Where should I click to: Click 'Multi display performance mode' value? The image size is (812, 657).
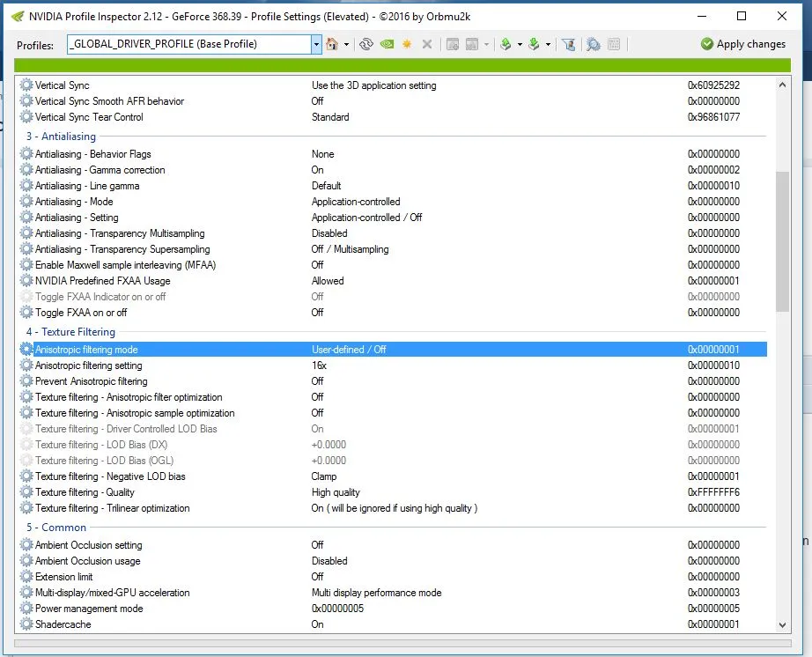point(376,593)
